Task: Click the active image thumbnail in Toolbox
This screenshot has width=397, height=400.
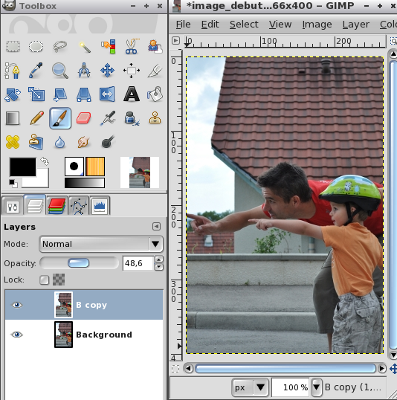Action: click(x=140, y=173)
